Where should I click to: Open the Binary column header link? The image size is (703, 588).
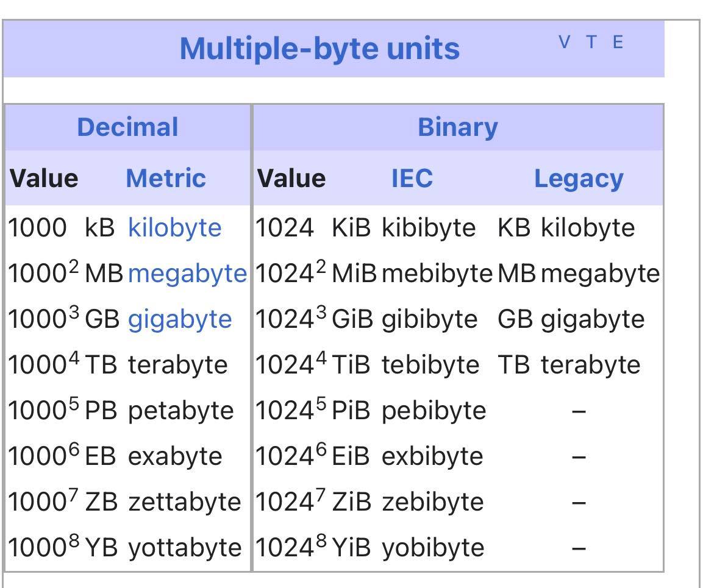(458, 127)
